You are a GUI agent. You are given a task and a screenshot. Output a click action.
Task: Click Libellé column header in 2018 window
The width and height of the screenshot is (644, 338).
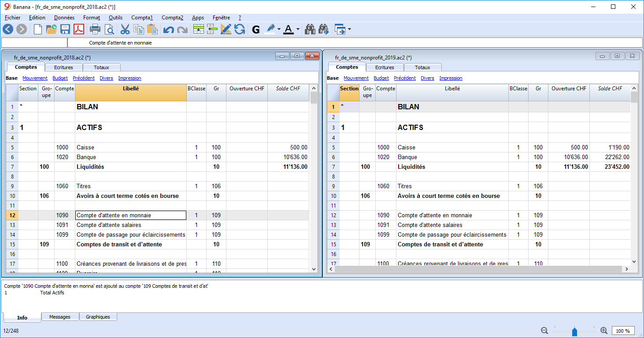(x=130, y=92)
